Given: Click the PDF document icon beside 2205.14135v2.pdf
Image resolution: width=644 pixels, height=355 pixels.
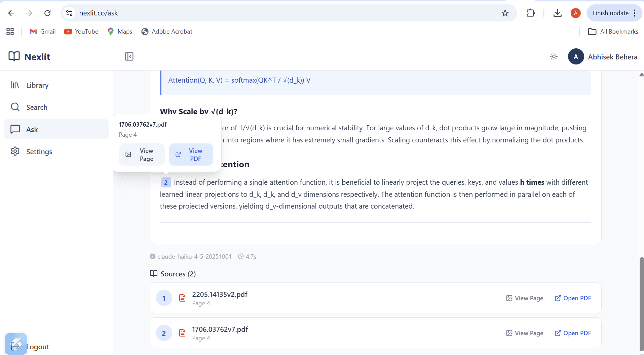Looking at the screenshot, I should pyautogui.click(x=182, y=298).
